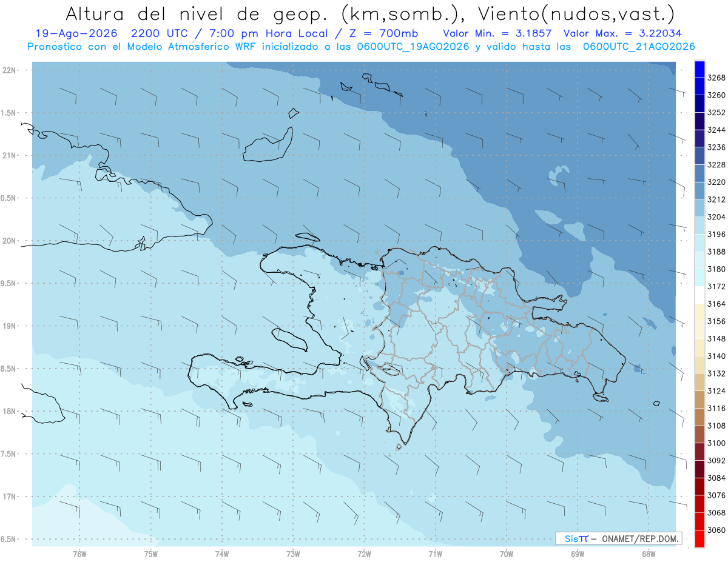Select the '0.5N' axis label
This screenshot has height=562, width=728.
[8, 199]
